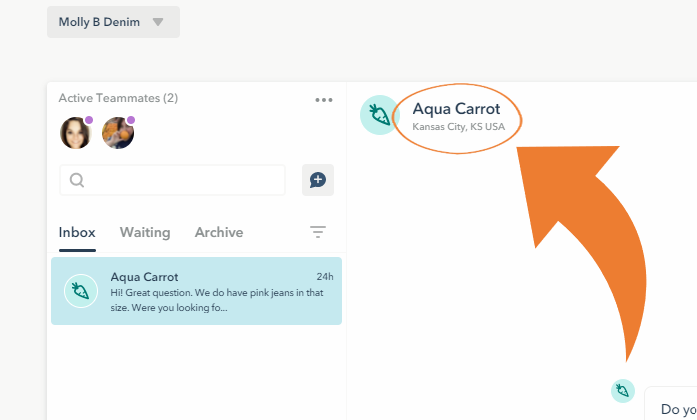Viewport: 697px width, 420px height.
Task: Focus the conversation search field
Action: point(172,180)
